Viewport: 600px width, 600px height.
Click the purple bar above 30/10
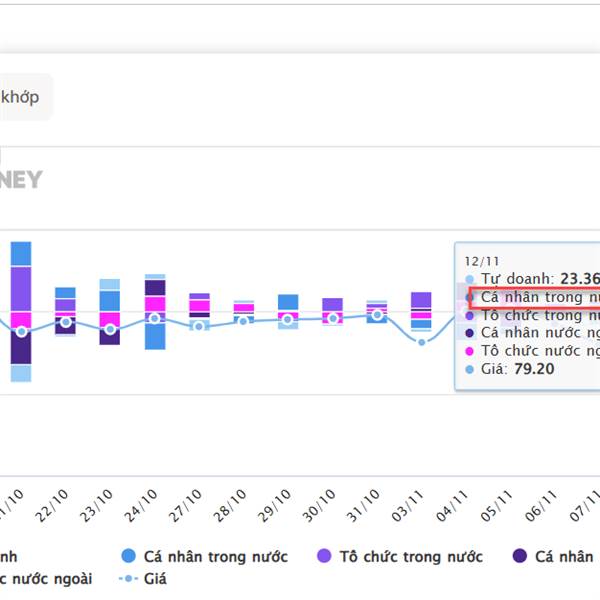(332, 304)
